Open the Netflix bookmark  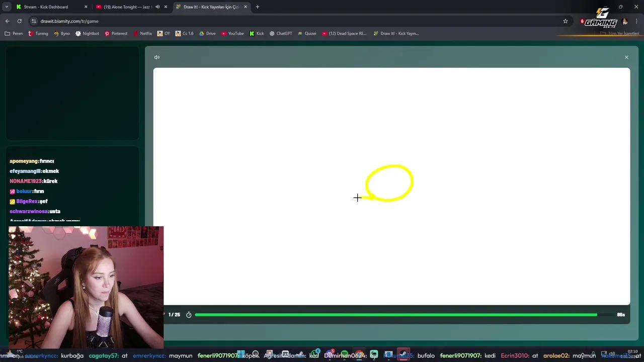142,33
